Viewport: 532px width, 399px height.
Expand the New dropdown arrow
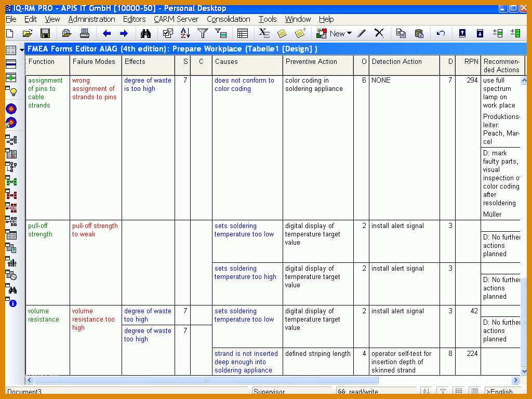tap(350, 33)
